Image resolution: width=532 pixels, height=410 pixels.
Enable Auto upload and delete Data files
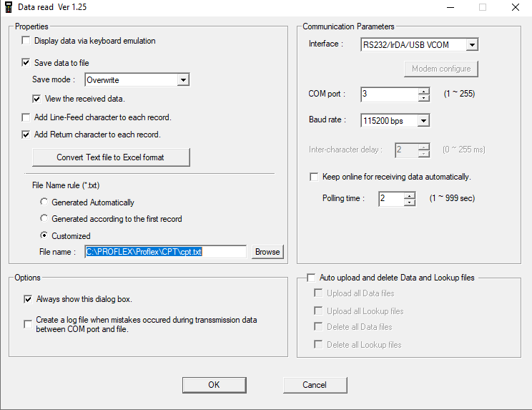tap(311, 278)
